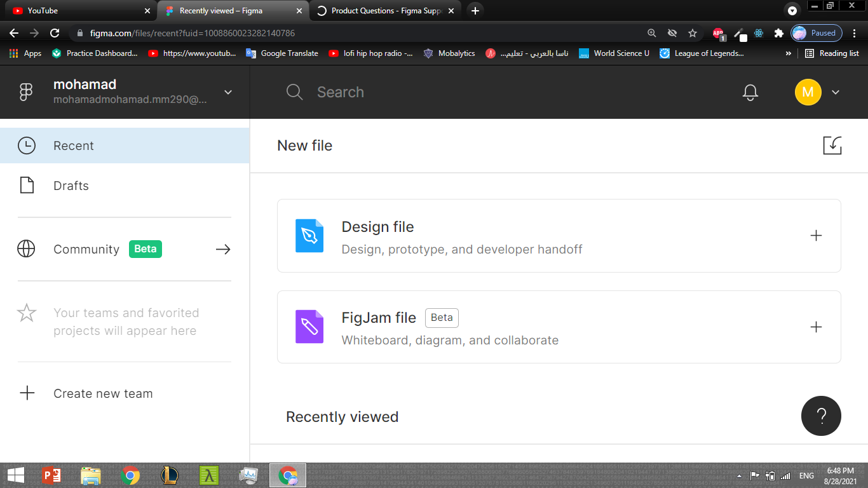The height and width of the screenshot is (488, 868).
Task: Bookmark this page with the star
Action: point(693,33)
